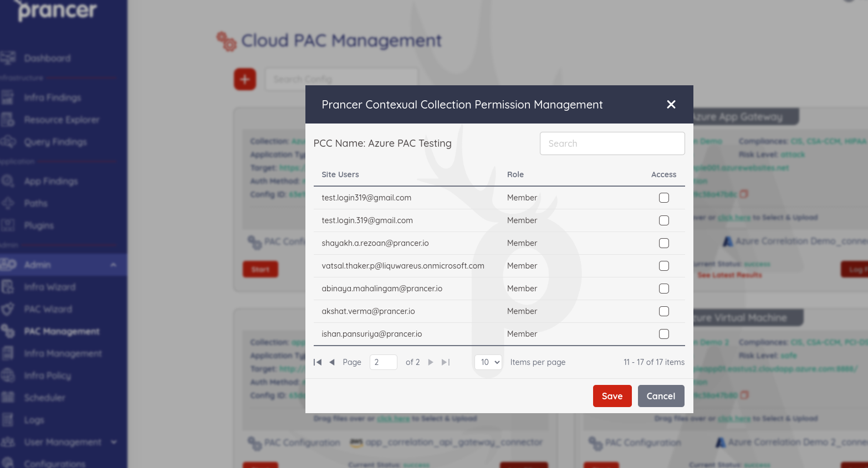The height and width of the screenshot is (468, 868).
Task: Open Infra Policy sidebar icon
Action: pyautogui.click(x=8, y=376)
